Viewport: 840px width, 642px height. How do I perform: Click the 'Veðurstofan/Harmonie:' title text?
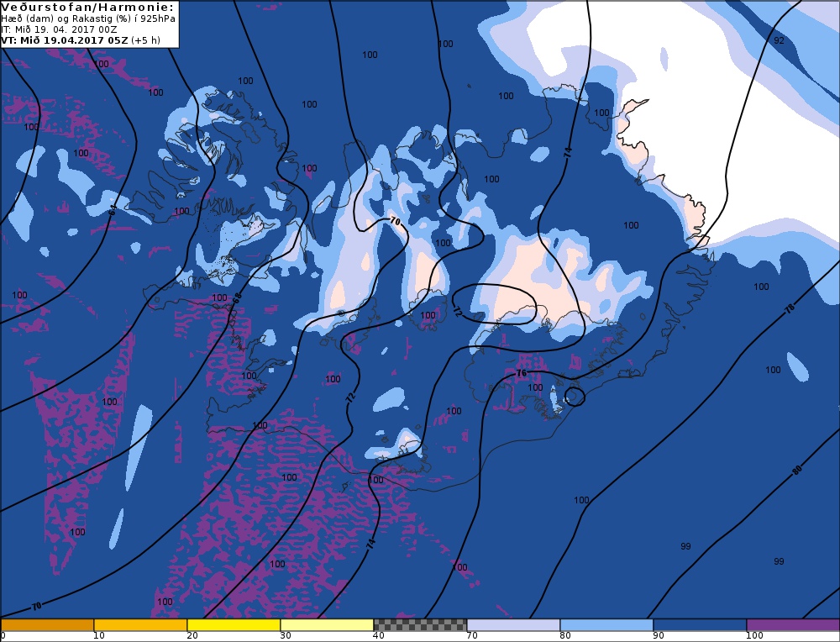(88, 7)
